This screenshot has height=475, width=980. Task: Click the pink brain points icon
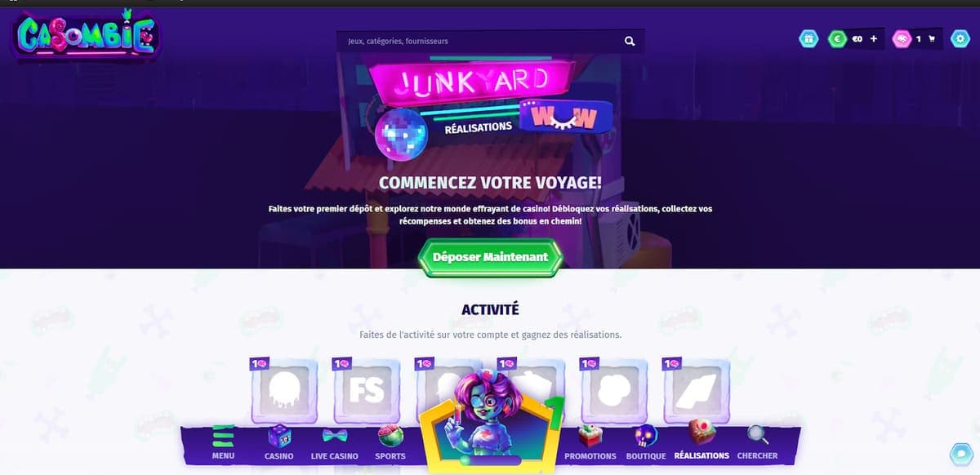[x=901, y=38]
